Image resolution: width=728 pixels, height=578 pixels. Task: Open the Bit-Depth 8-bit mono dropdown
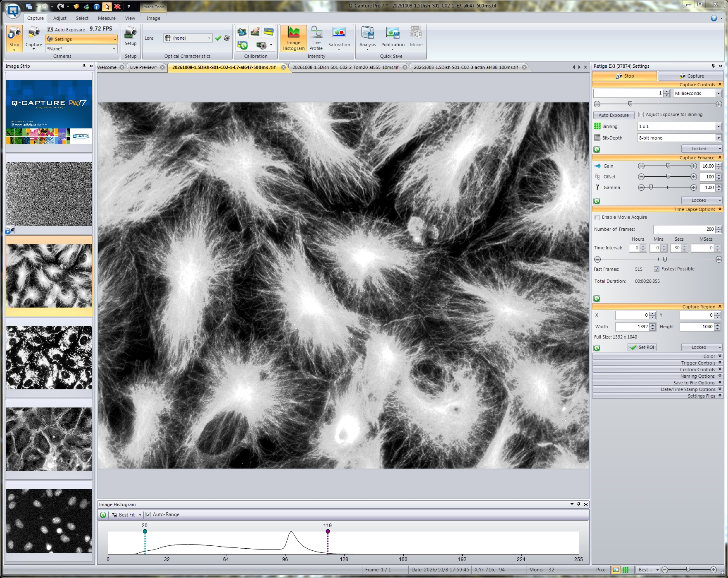pos(679,138)
